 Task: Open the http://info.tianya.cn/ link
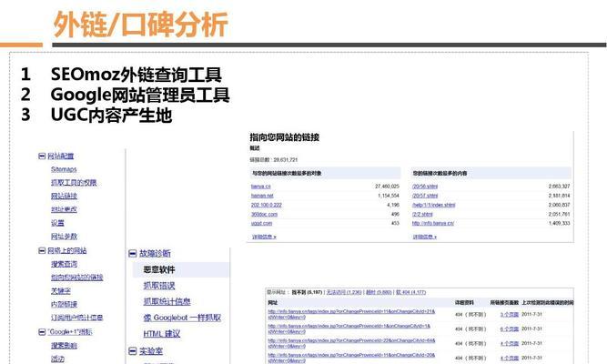tap(433, 224)
